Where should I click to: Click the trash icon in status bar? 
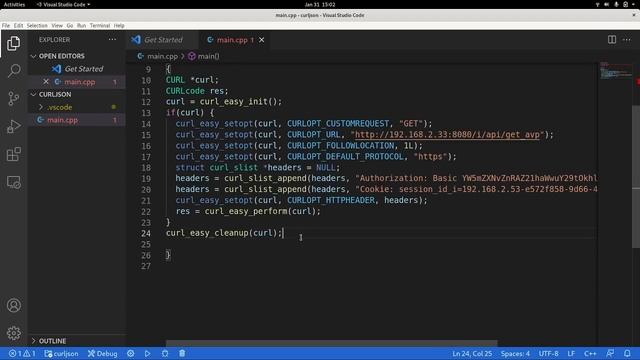pyautogui.click(x=182, y=353)
